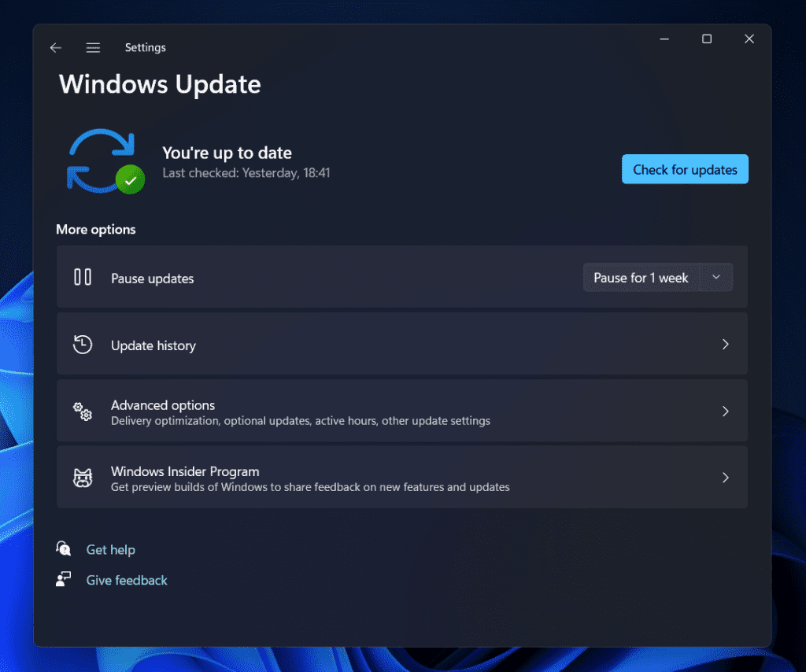Open the Pause for 1 week dropdown arrow

[x=716, y=277]
